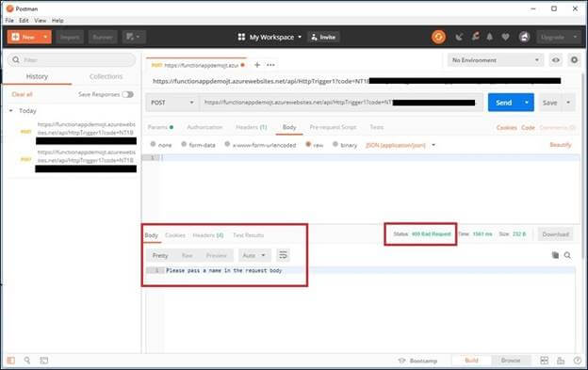
Task: Select the x-www-form-urlencoded radio
Action: click(x=227, y=144)
